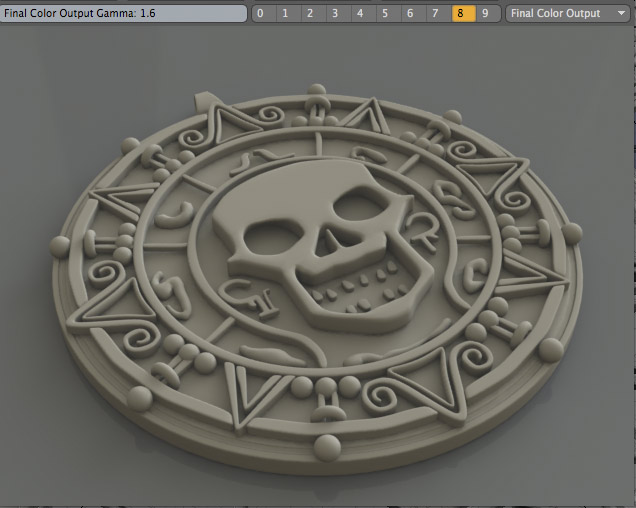Viewport: 636px width, 508px height.
Task: Select highlighted render slot 8
Action: [x=464, y=13]
